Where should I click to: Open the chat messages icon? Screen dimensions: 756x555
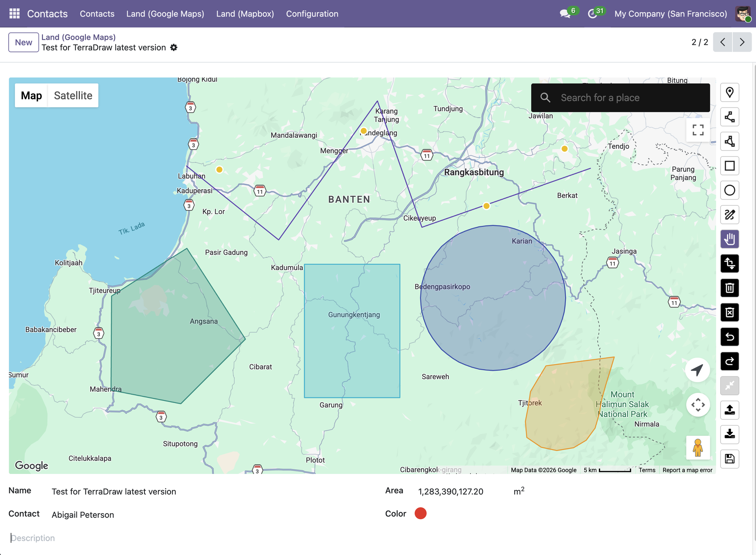[565, 14]
